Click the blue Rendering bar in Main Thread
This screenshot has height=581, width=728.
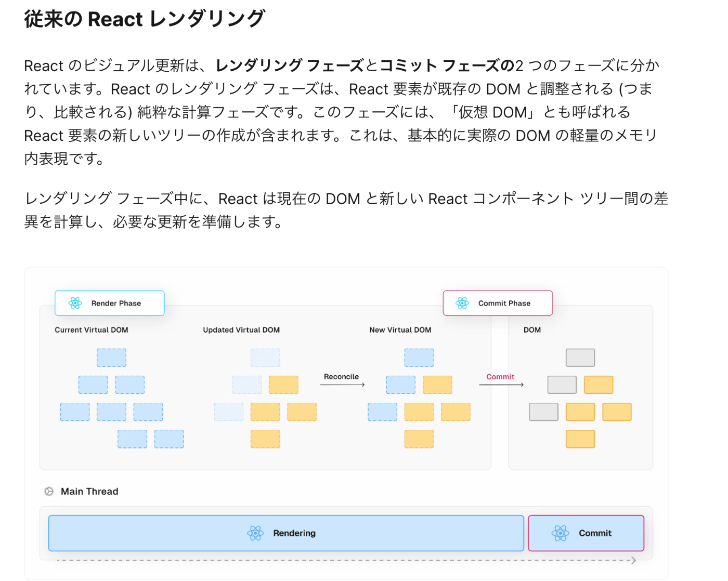(x=286, y=533)
